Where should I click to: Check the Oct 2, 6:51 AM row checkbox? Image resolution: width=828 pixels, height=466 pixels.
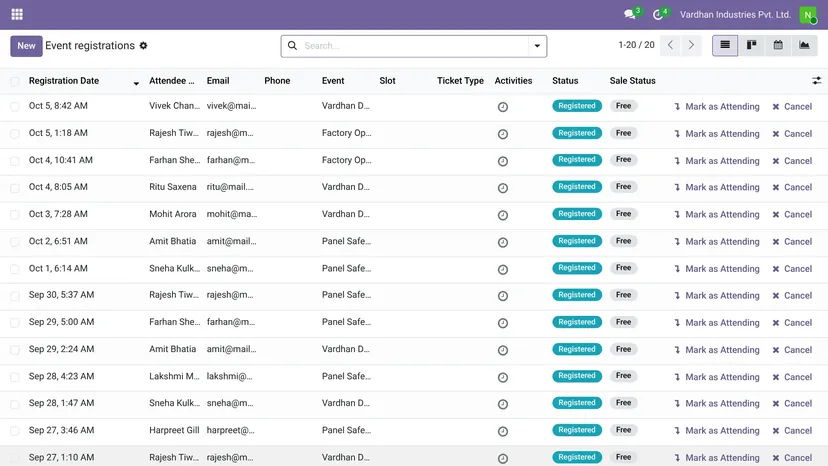15,242
